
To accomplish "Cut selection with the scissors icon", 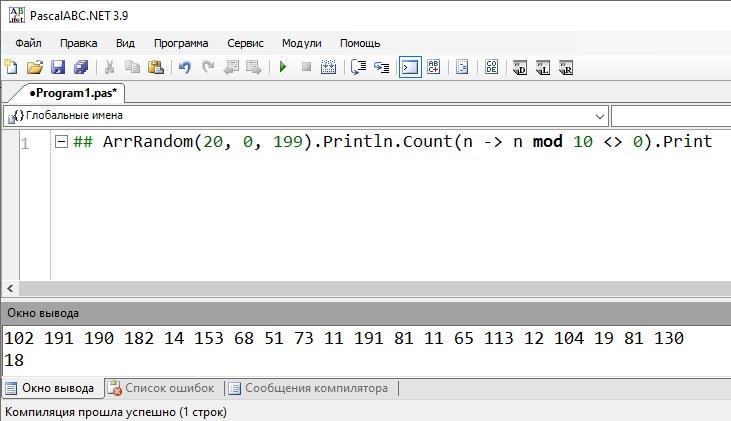I will point(110,67).
